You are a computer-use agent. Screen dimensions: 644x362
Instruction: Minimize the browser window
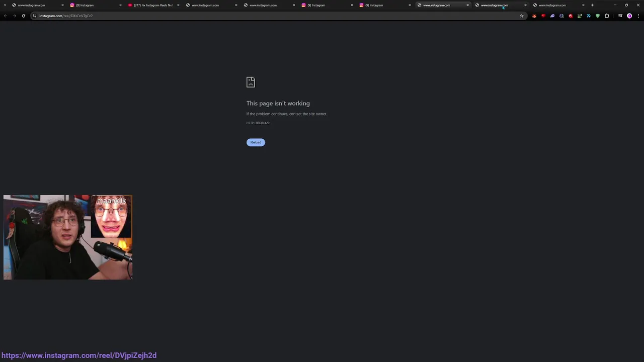(x=615, y=5)
